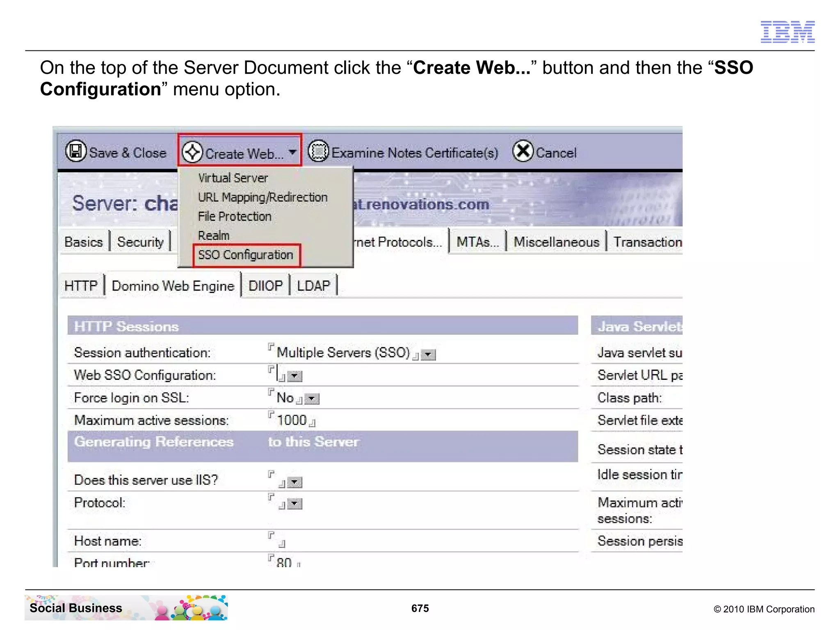Open the Session authentication dropdown
Viewport: 840px width, 630px height.
(x=429, y=354)
